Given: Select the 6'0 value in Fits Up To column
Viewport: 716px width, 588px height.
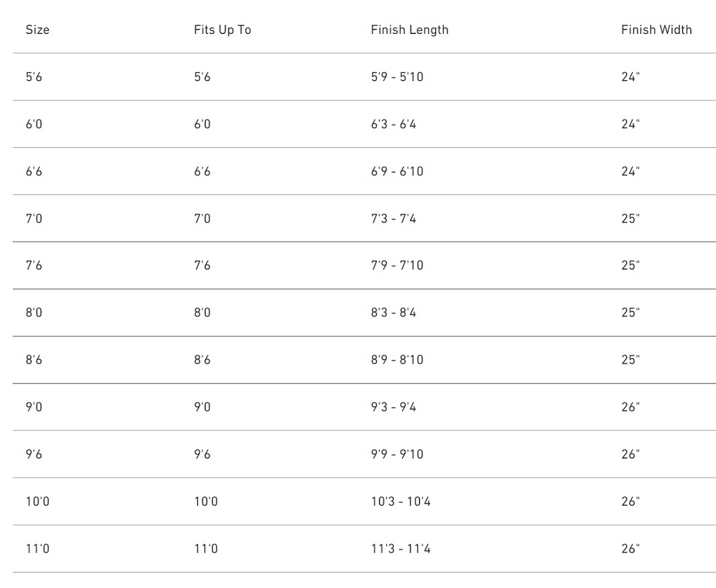Looking at the screenshot, I should [202, 124].
